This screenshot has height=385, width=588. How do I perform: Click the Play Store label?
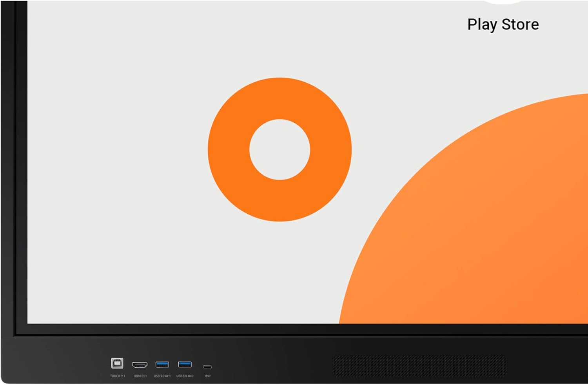[x=503, y=24]
